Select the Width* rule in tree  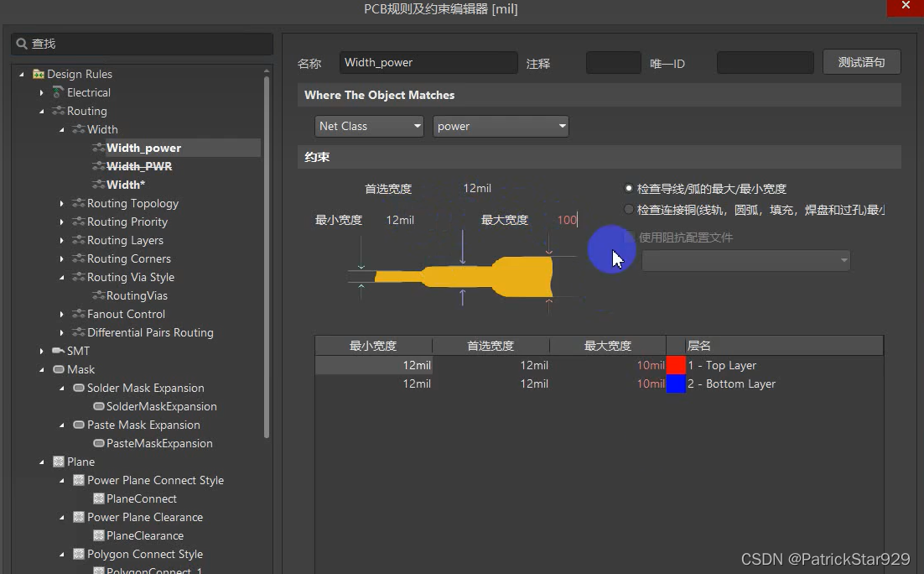(126, 185)
